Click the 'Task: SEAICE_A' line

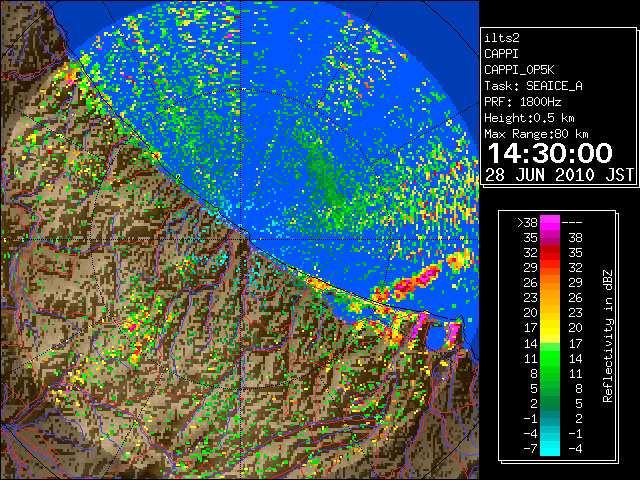533,86
